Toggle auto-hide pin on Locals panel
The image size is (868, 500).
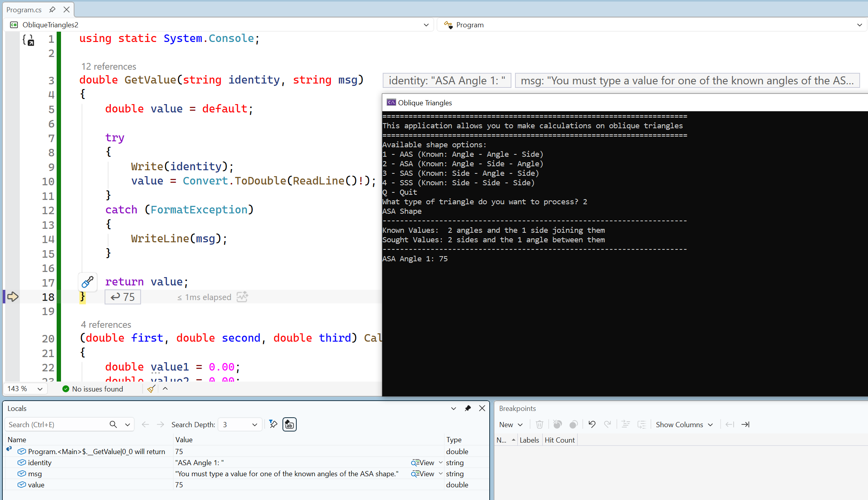tap(468, 408)
